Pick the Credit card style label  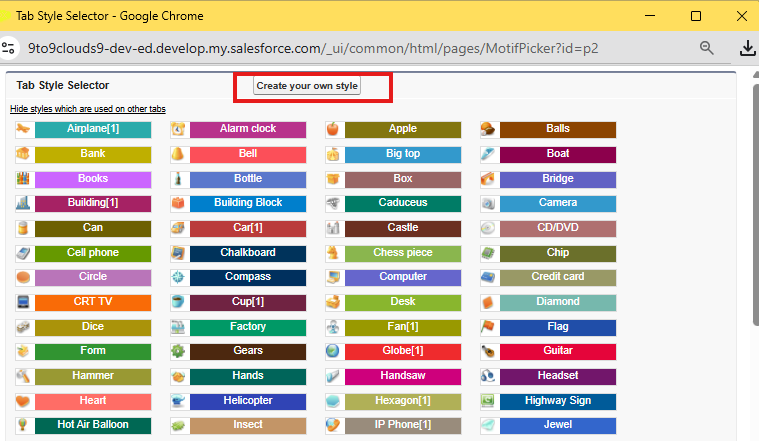[x=558, y=277]
